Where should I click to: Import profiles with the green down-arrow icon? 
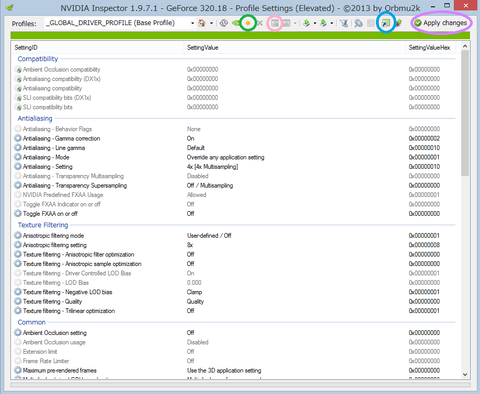click(323, 23)
